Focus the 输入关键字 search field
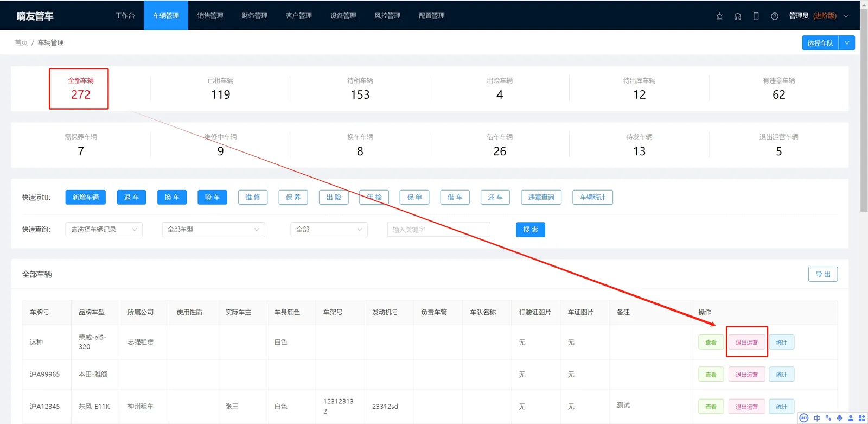 click(438, 230)
